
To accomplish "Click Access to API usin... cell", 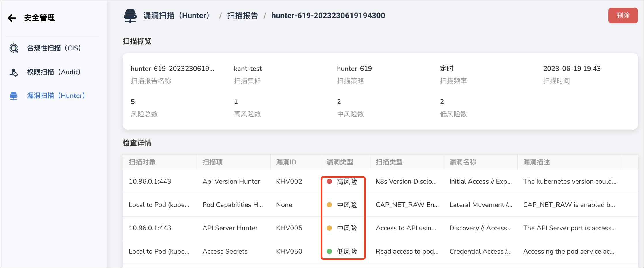I will tap(406, 228).
